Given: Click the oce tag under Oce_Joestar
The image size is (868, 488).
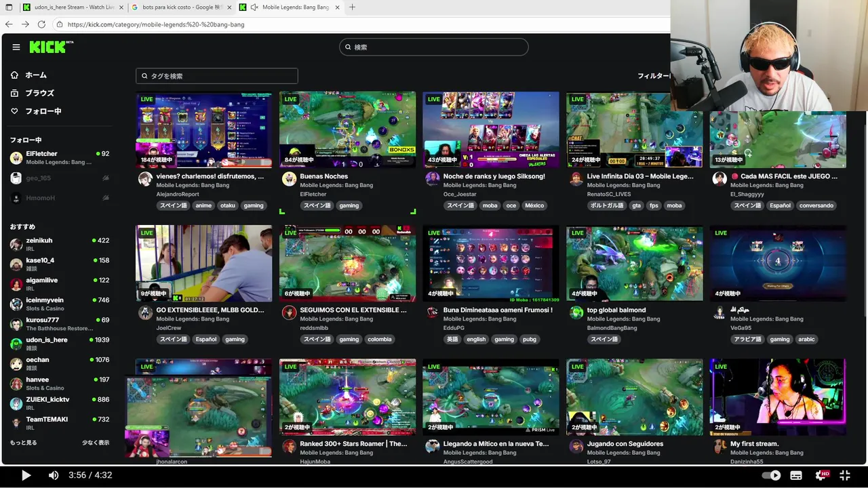Looking at the screenshot, I should (511, 205).
